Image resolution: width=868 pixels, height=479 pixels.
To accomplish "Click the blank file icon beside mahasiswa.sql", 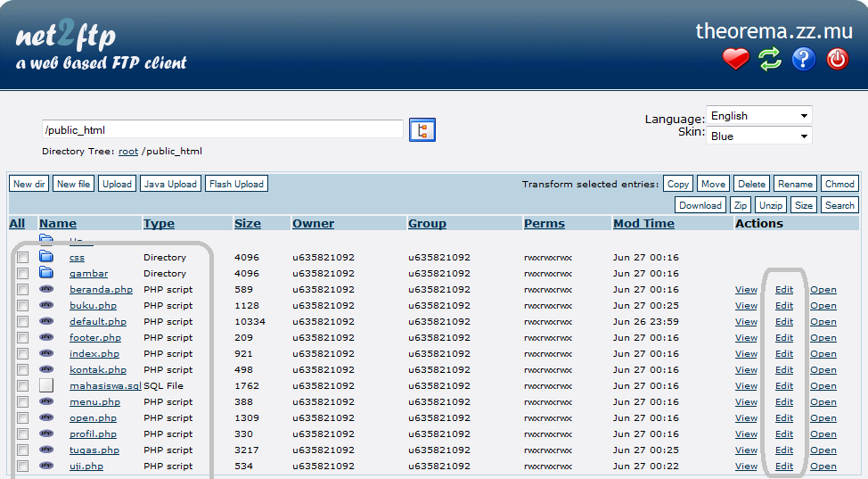I will 46,384.
